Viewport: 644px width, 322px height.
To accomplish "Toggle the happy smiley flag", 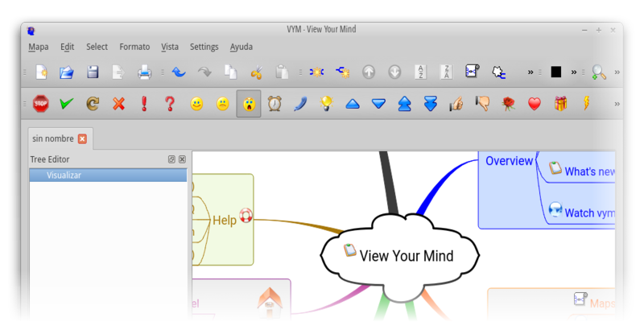I will tap(196, 104).
